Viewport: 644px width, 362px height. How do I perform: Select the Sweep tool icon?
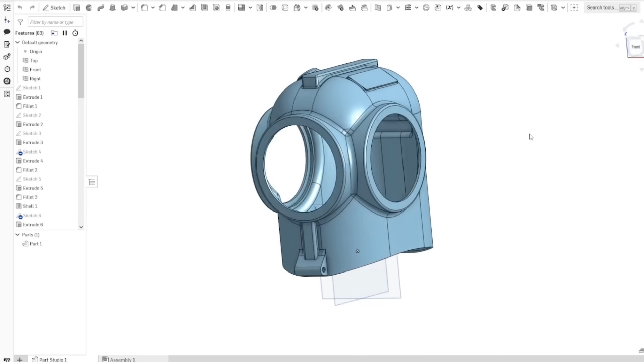point(101,8)
